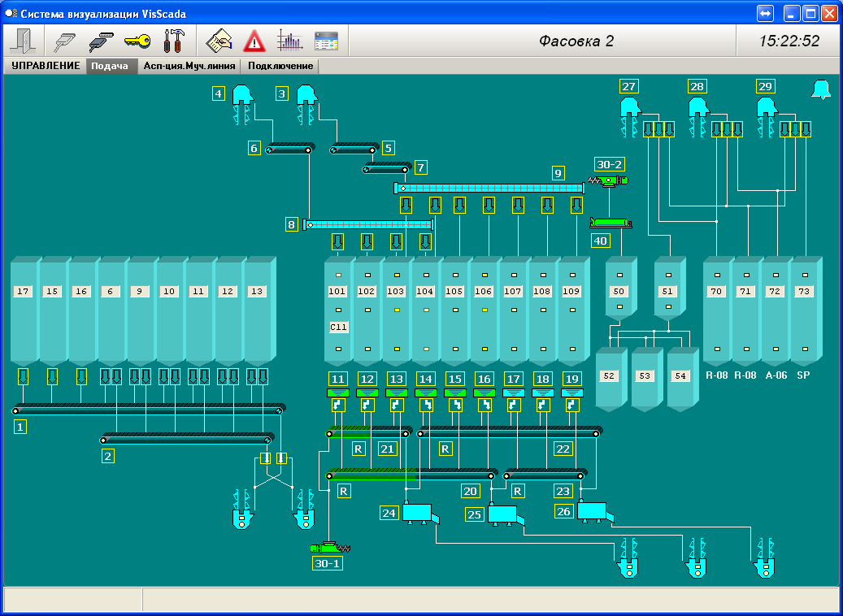Image resolution: width=843 pixels, height=616 pixels.
Task: Click the exit door icon in toolbar
Action: (23, 40)
